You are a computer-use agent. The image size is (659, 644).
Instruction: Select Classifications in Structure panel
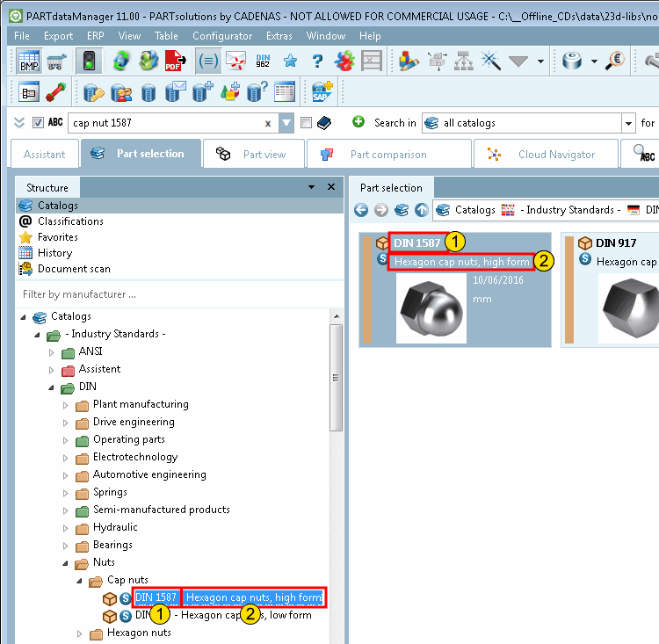pos(70,221)
